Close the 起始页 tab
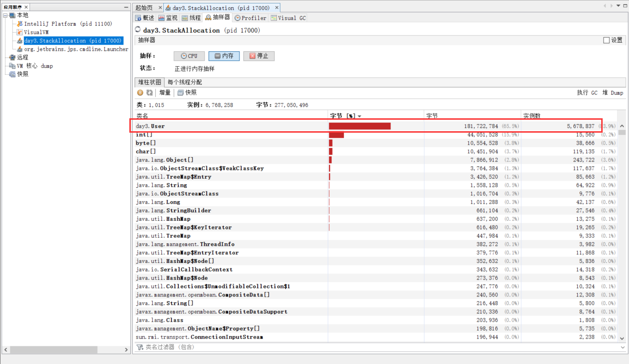This screenshot has width=629, height=364. click(x=160, y=8)
